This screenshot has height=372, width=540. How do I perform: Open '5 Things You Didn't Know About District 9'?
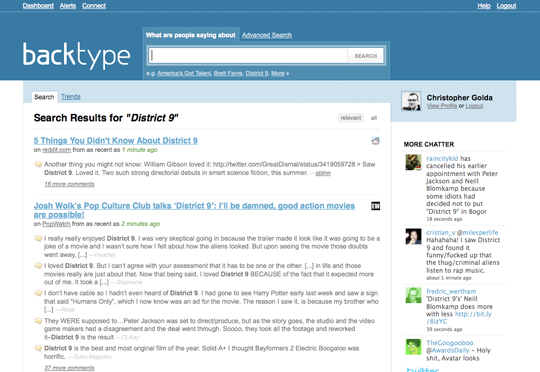pyautogui.click(x=116, y=141)
